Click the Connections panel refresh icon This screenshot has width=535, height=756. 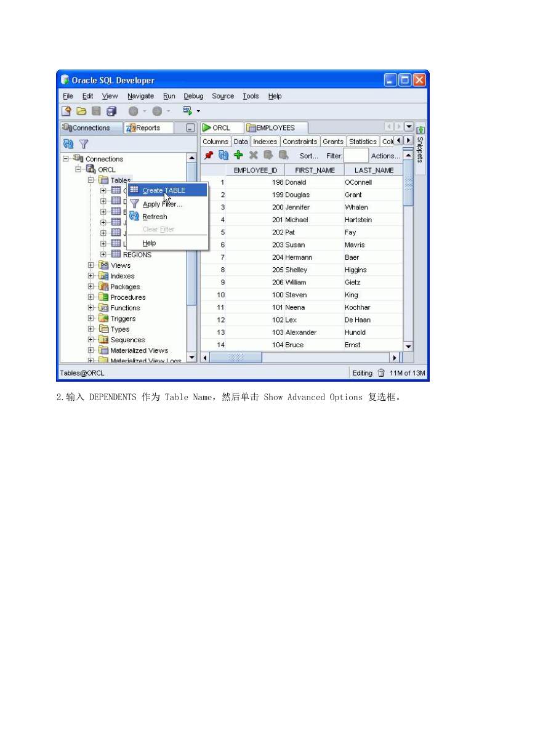tap(68, 144)
